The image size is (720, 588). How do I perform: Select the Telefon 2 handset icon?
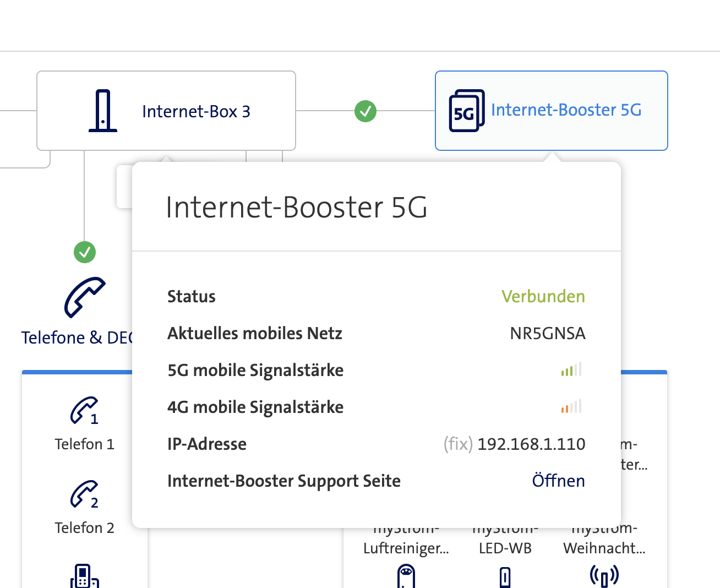click(84, 494)
